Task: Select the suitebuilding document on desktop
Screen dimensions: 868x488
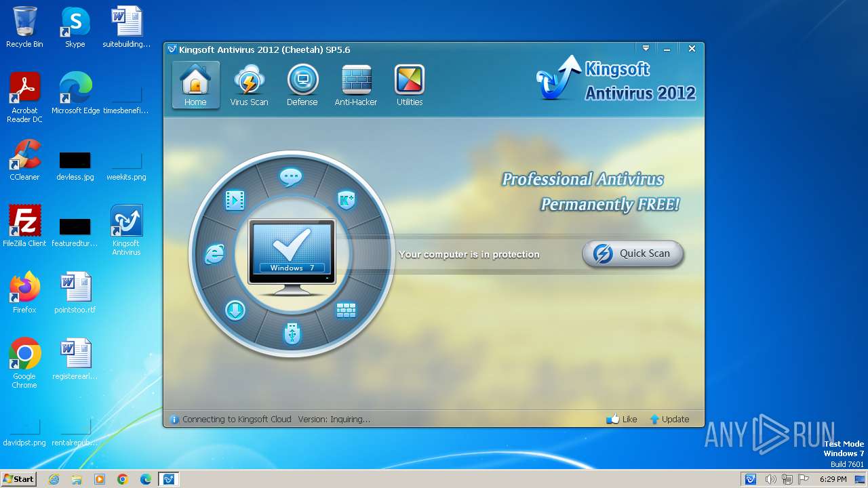Action: click(x=126, y=27)
